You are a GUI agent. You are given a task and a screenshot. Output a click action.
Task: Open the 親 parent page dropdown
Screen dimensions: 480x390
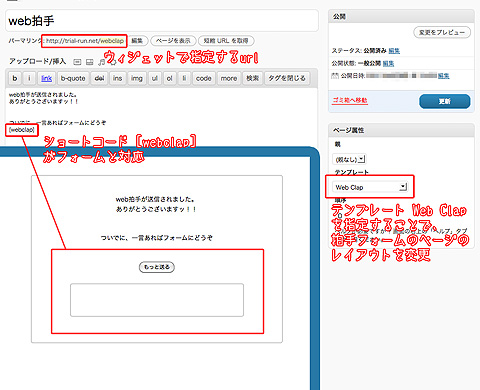click(349, 159)
